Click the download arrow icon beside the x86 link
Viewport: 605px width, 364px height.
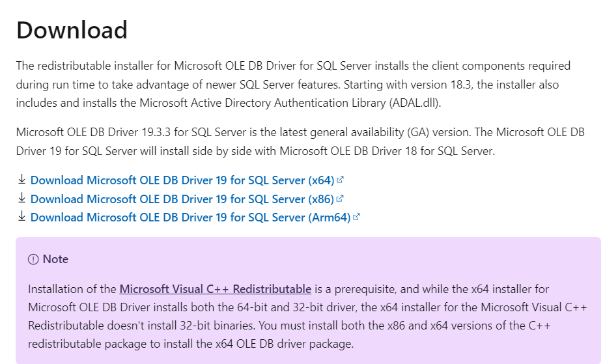pos(21,198)
